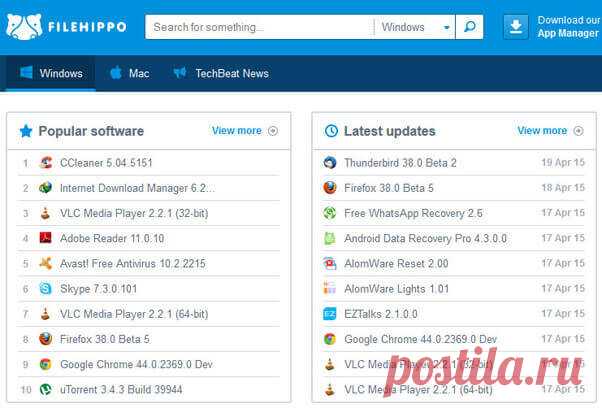Open Firefox 38.0 Beta 5 in Latest updates
Image resolution: width=602 pixels, height=408 pixels.
(389, 188)
